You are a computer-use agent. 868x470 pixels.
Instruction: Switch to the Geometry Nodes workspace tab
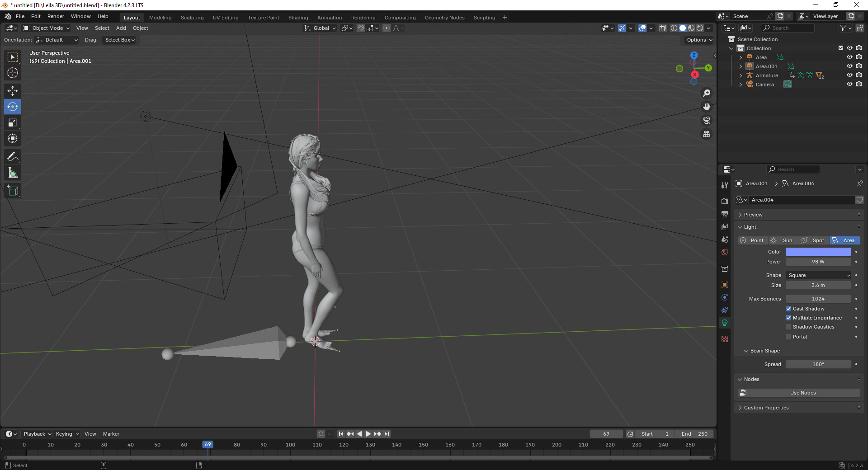(444, 18)
